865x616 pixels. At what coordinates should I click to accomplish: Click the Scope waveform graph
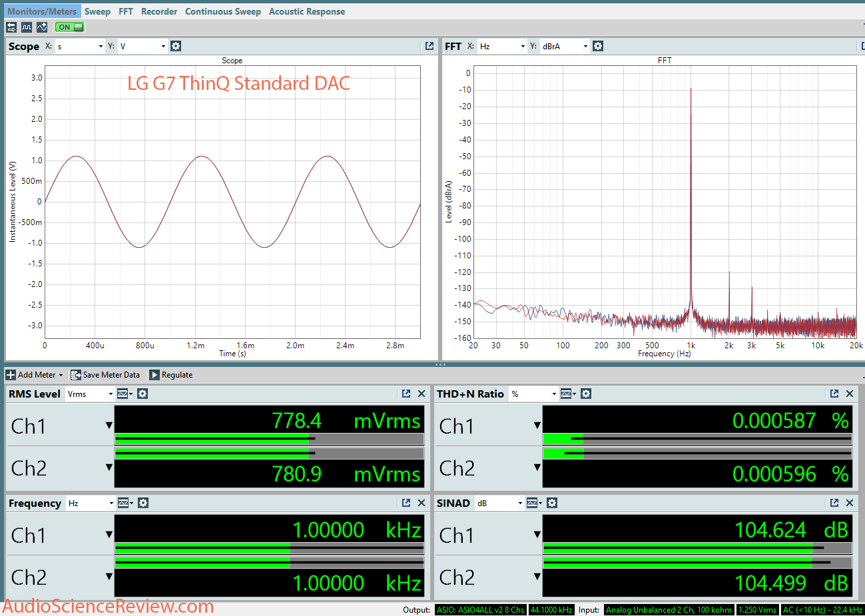pos(232,202)
